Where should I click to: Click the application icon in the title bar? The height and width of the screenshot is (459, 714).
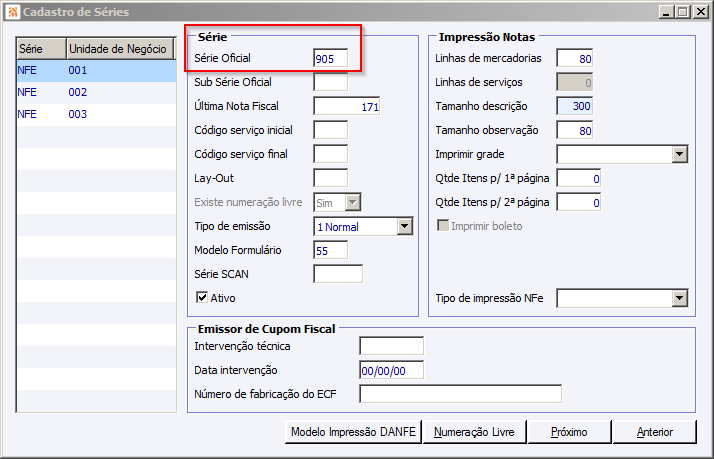(x=12, y=12)
